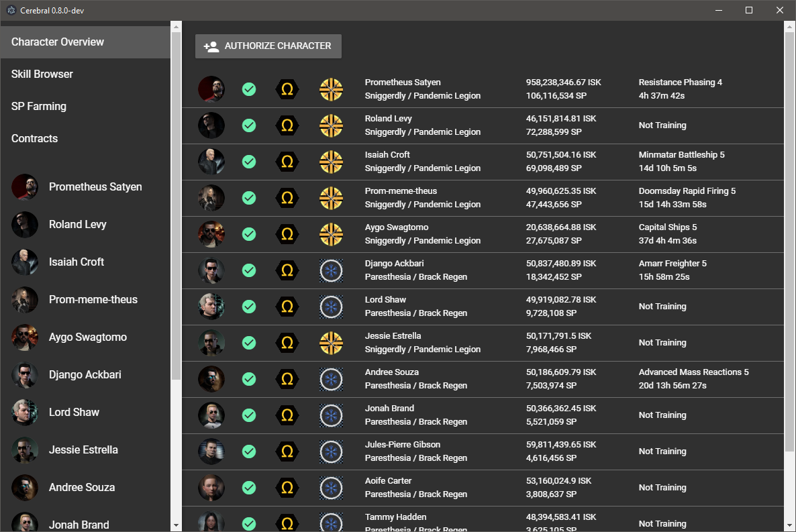The image size is (796, 532).
Task: Click green check status for Jonah Brand
Action: (x=249, y=415)
